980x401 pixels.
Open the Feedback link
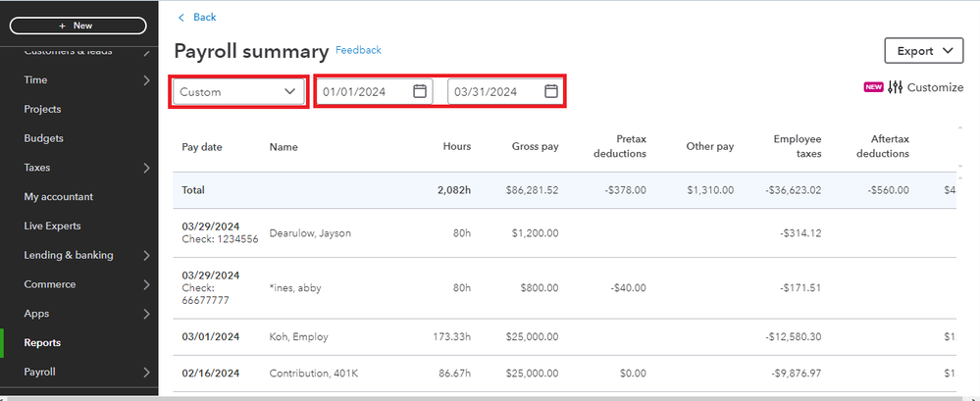(358, 50)
